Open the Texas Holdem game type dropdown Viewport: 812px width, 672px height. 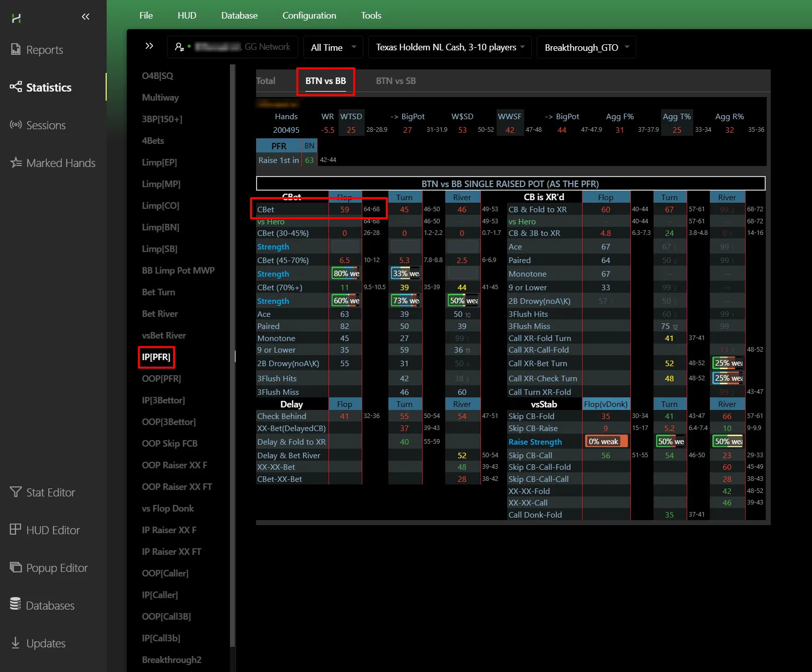pos(450,47)
